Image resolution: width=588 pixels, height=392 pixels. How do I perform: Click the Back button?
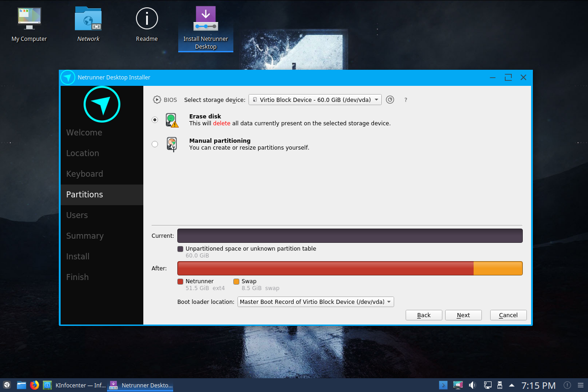424,315
